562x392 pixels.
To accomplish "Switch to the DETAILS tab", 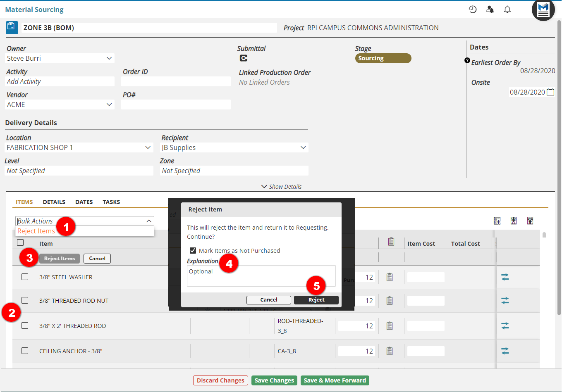I will 54,202.
